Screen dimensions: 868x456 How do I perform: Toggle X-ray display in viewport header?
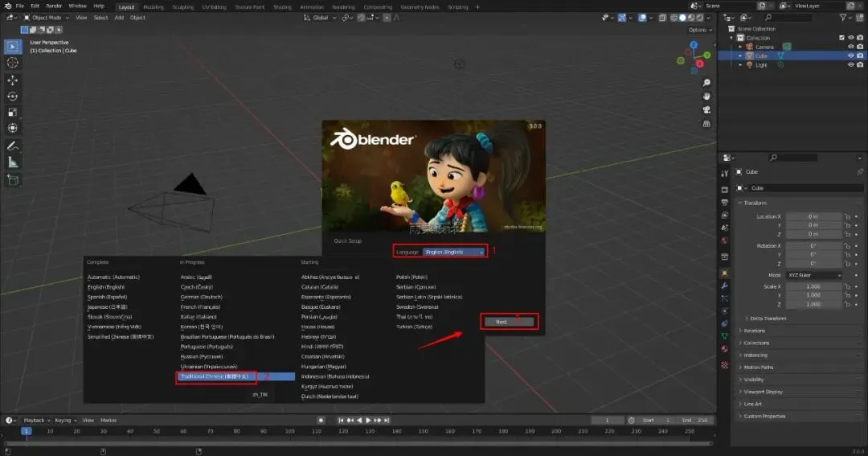click(x=662, y=18)
